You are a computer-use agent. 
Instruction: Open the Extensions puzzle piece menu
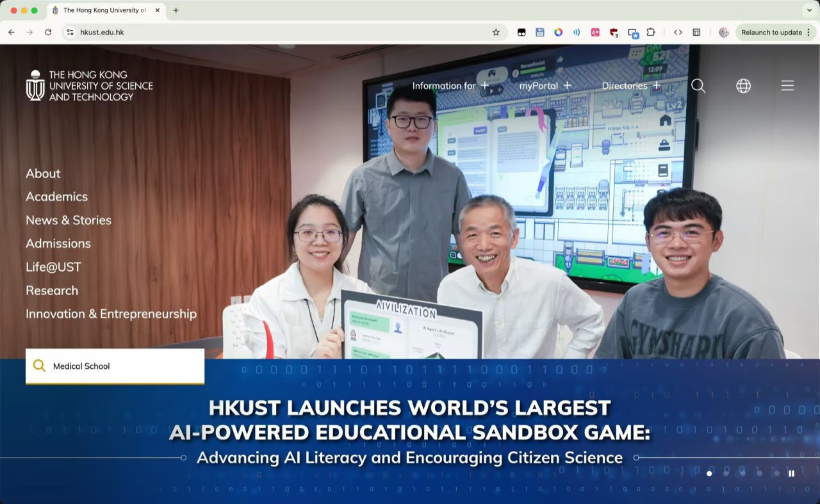651,32
